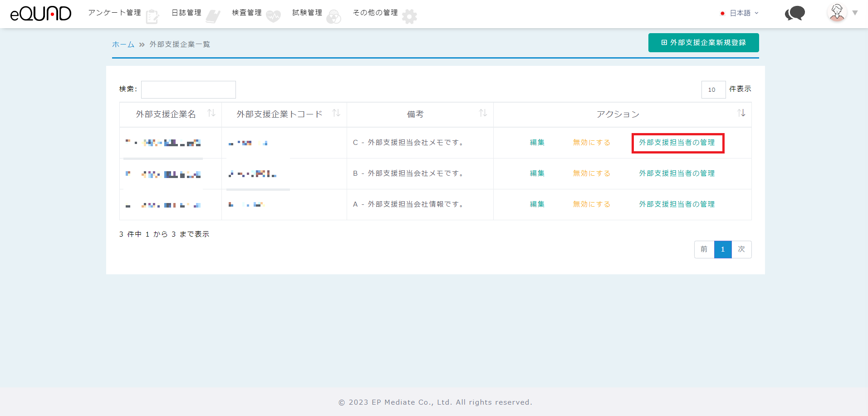Image resolution: width=868 pixels, height=416 pixels.
Task: Open the chat bubbles icon
Action: (x=794, y=14)
